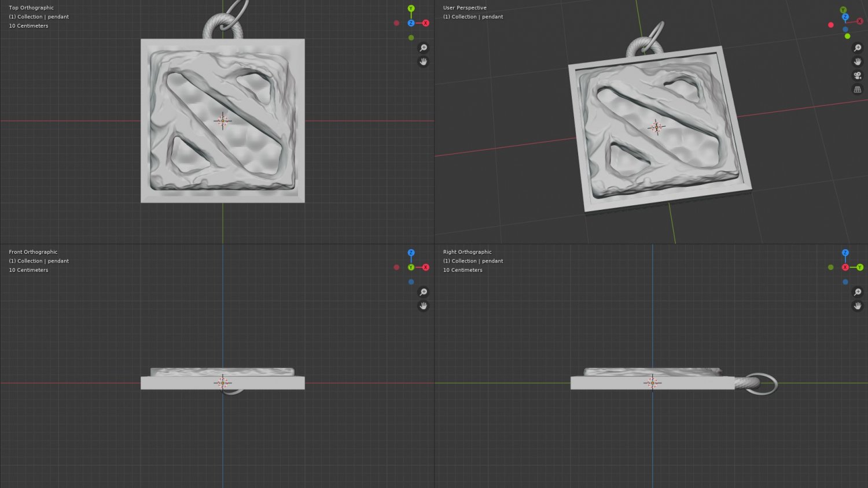The height and width of the screenshot is (488, 868).
Task: Click the 'Right Orthographic' view label
Action: coord(468,252)
